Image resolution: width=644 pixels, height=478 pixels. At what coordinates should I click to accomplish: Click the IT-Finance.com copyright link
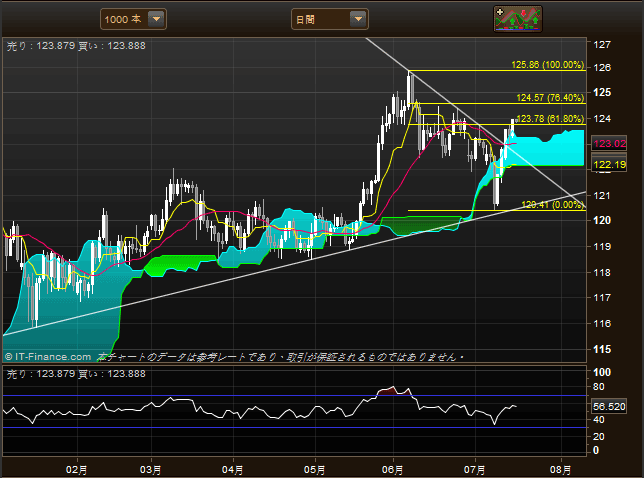[48, 357]
